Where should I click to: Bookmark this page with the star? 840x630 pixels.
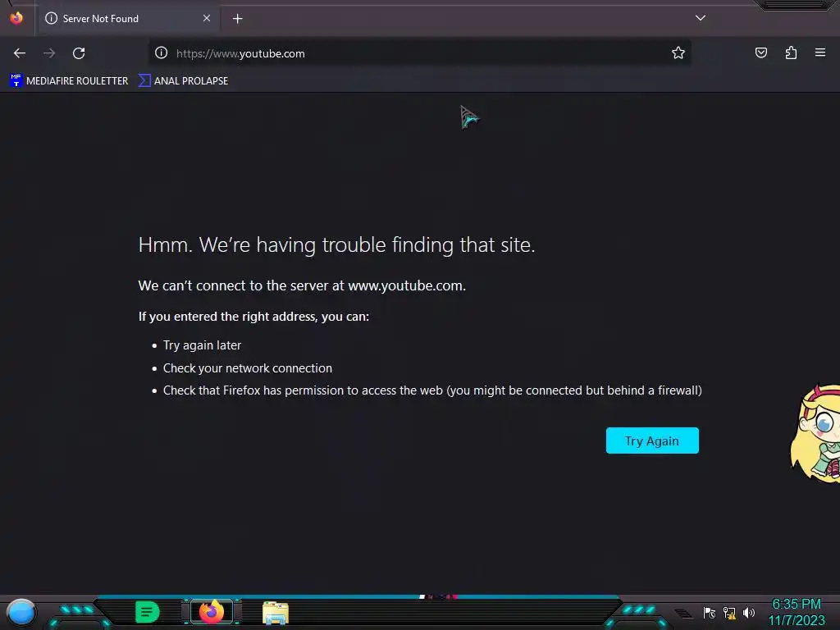click(678, 52)
